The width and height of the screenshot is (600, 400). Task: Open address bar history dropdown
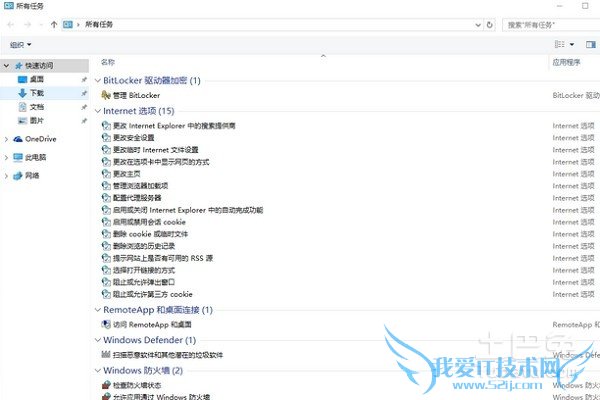pyautogui.click(x=478, y=25)
